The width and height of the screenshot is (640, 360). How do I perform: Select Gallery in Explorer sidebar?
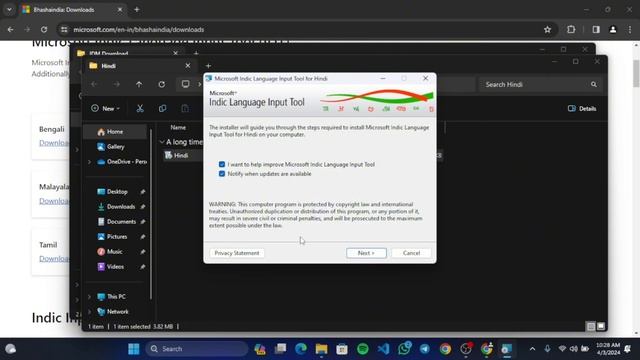(x=115, y=147)
